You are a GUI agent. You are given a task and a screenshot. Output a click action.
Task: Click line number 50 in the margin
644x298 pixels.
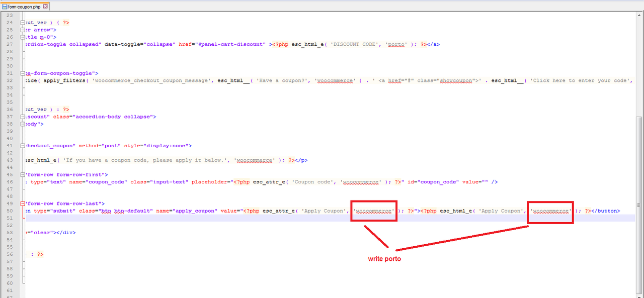click(x=10, y=211)
